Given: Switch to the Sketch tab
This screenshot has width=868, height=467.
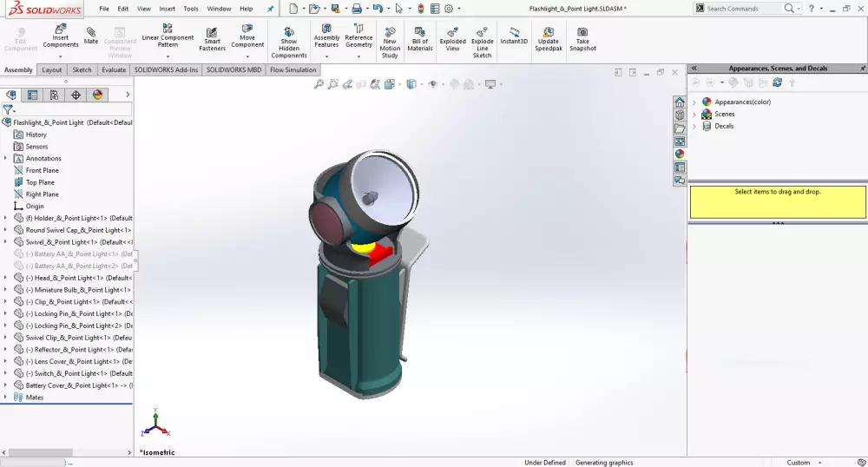Looking at the screenshot, I should 82,69.
